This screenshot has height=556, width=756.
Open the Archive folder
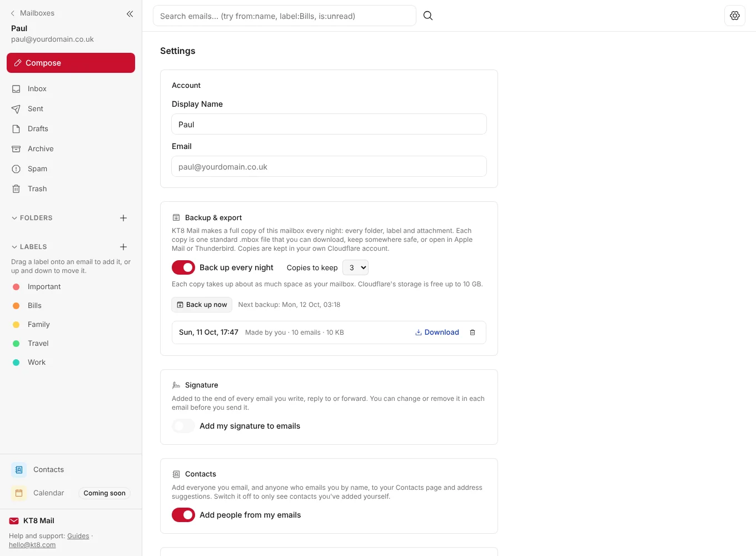point(71,149)
